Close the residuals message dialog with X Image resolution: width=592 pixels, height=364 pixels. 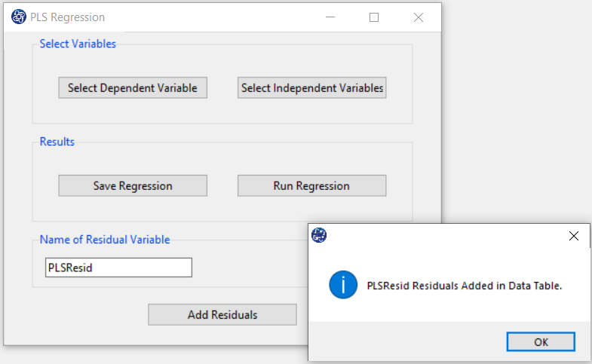(573, 236)
